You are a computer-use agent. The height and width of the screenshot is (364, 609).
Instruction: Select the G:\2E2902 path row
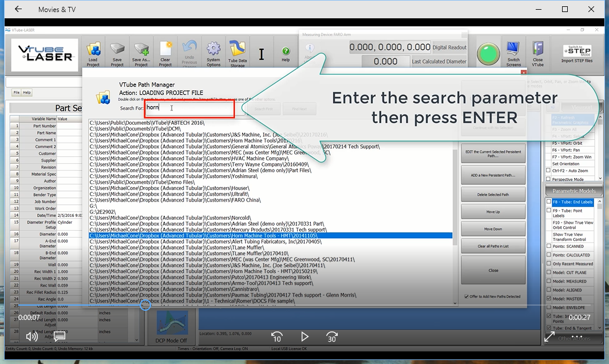coord(270,212)
